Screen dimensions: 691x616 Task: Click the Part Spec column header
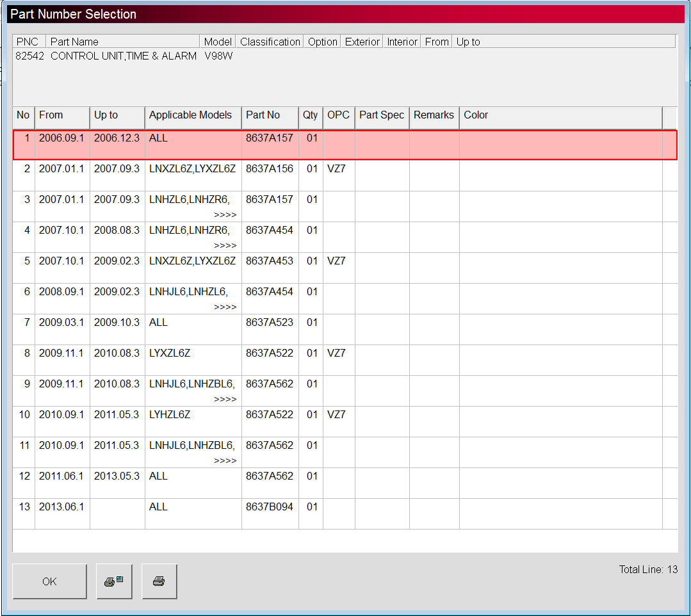coord(382,115)
